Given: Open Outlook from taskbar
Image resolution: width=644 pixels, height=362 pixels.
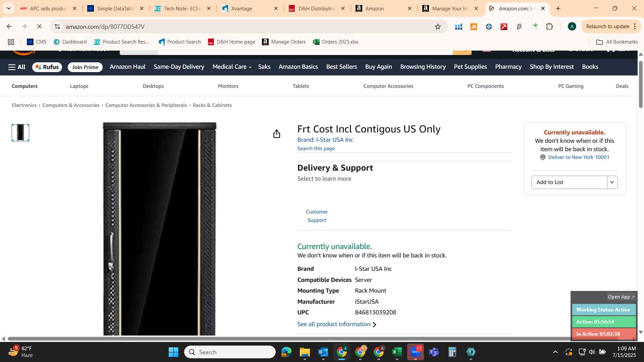Looking at the screenshot, I should 323,352.
